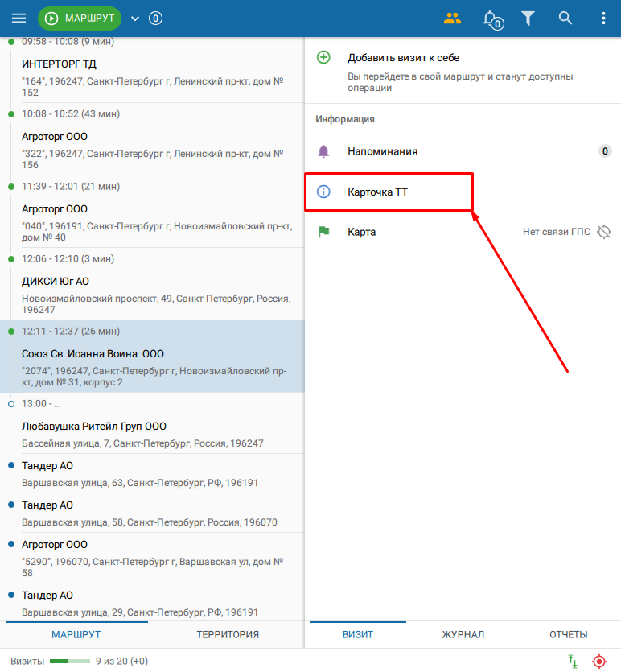Select Агроторг ООО visit at 11:39
The width and height of the screenshot is (621, 672).
152,212
